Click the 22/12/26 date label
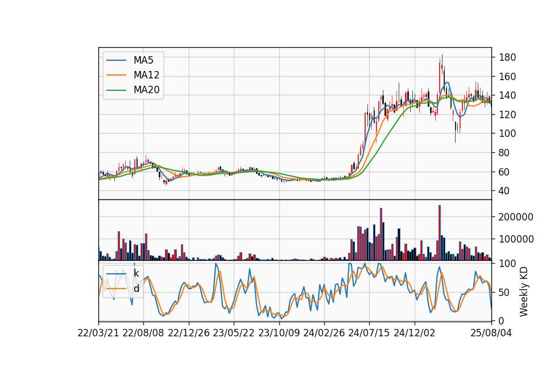 pyautogui.click(x=189, y=333)
